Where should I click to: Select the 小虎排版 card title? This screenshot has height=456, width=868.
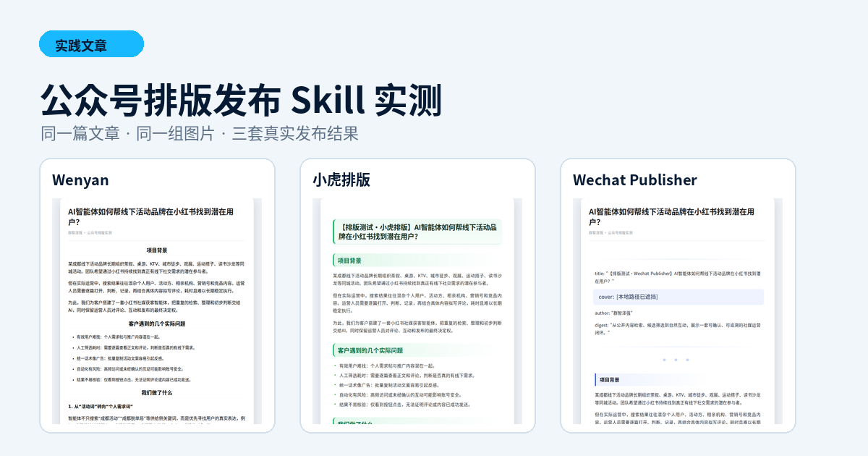pyautogui.click(x=341, y=180)
